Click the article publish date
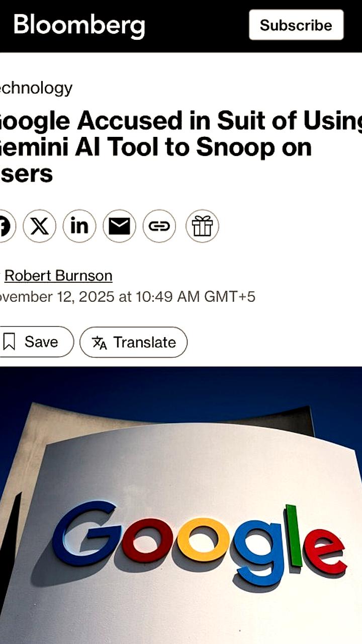This screenshot has height=644, width=362. [128, 297]
